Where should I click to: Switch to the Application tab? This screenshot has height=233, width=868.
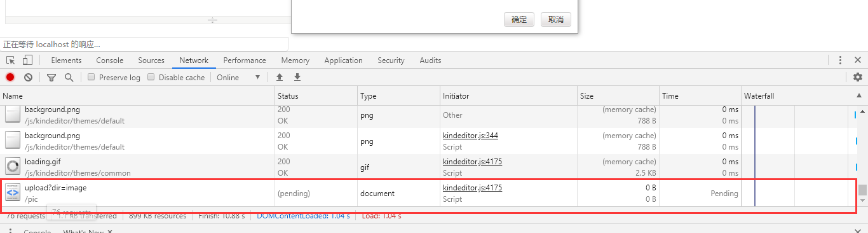(x=343, y=60)
